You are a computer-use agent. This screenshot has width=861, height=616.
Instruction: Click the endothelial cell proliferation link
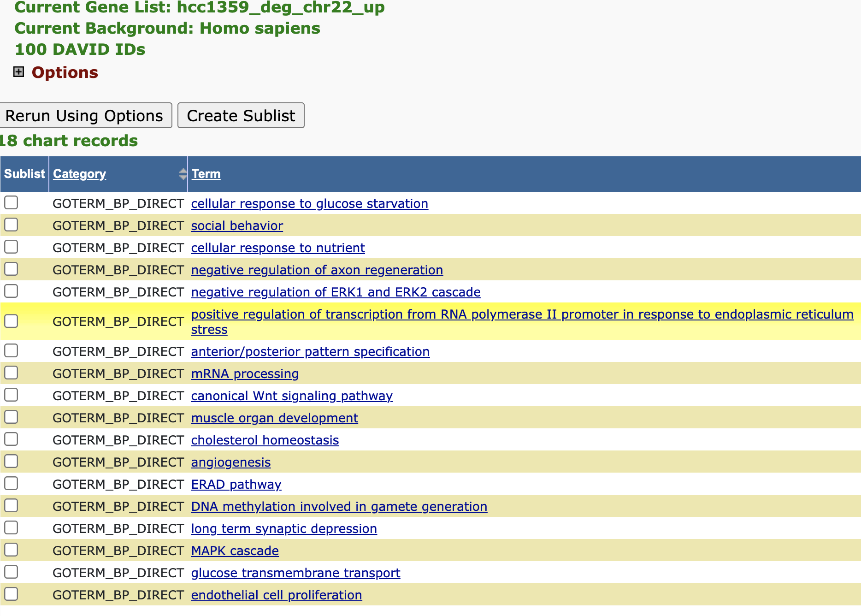277,595
